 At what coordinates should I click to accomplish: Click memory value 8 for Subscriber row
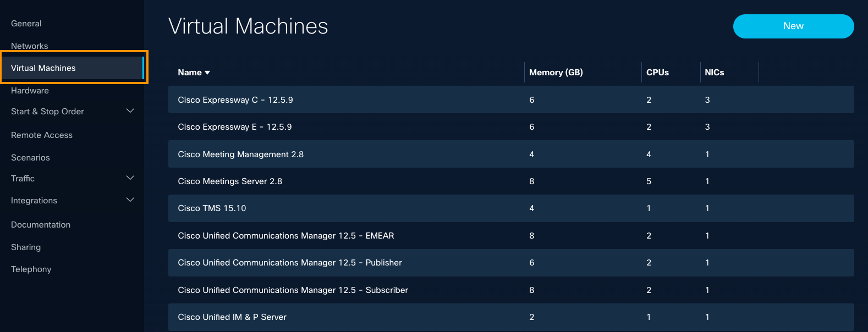pos(532,290)
